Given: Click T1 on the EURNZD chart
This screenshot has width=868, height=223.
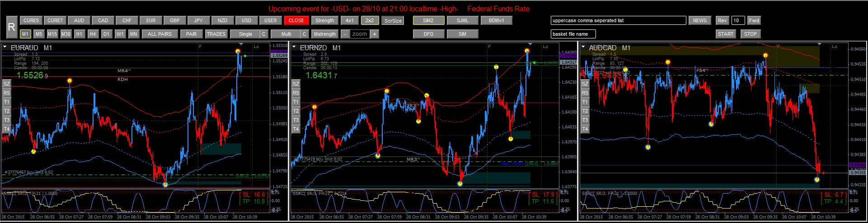Looking at the screenshot, I should (x=296, y=102).
